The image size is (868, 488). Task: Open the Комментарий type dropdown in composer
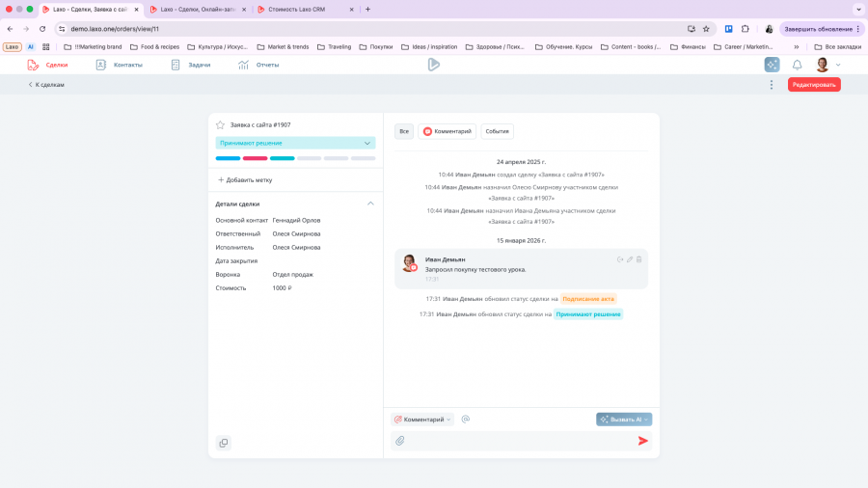pos(422,420)
